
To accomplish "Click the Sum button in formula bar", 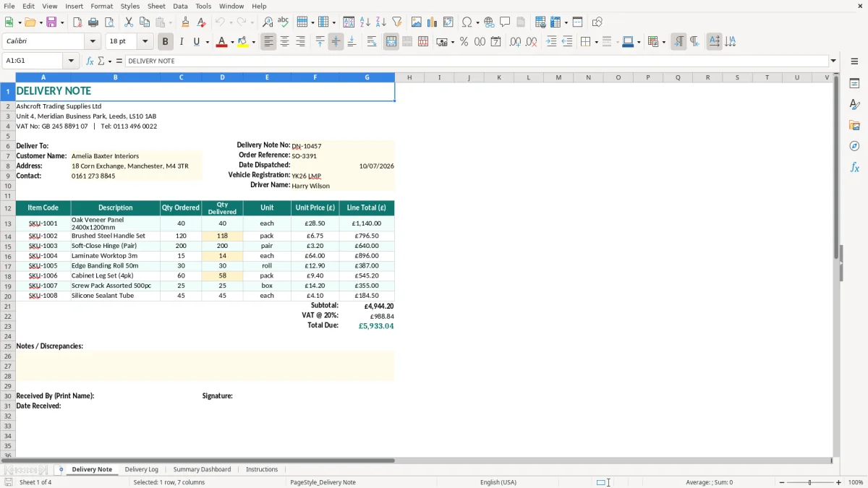I will [101, 61].
